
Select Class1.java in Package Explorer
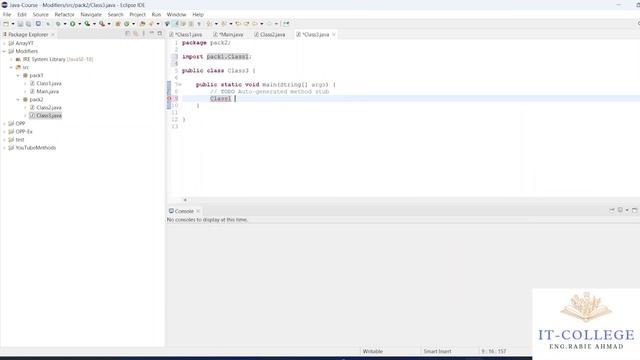tap(49, 83)
